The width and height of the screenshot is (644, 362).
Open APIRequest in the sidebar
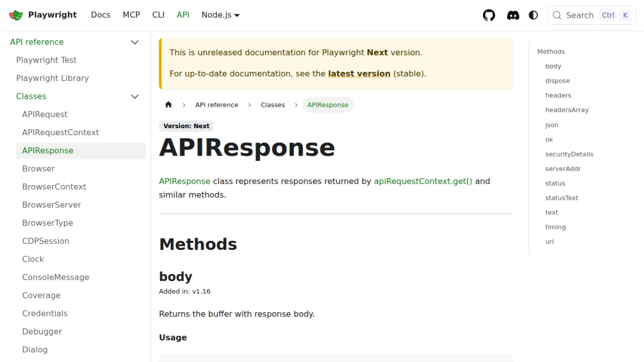coord(45,114)
